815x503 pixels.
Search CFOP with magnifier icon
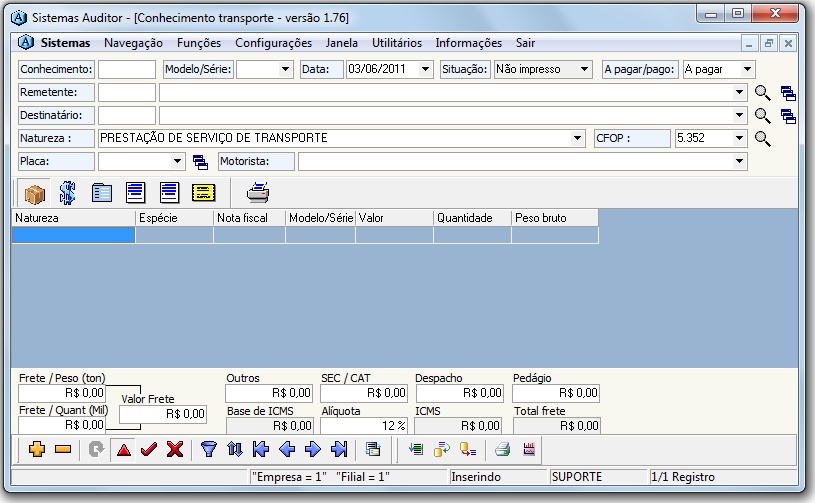pyautogui.click(x=763, y=139)
